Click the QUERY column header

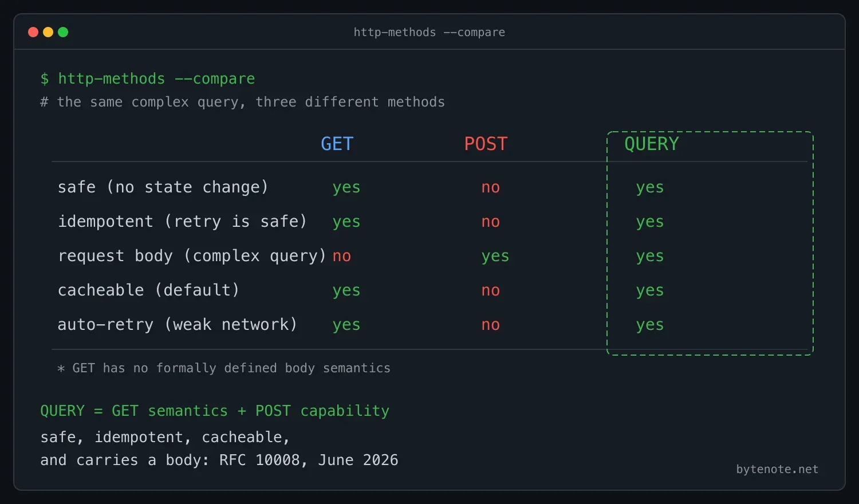tap(652, 144)
